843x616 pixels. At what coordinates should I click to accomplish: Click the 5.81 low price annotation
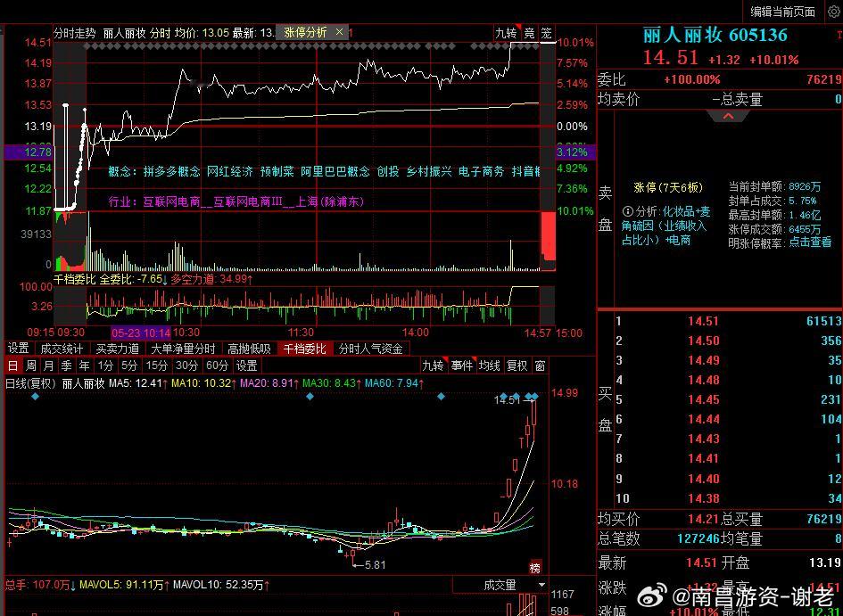375,565
